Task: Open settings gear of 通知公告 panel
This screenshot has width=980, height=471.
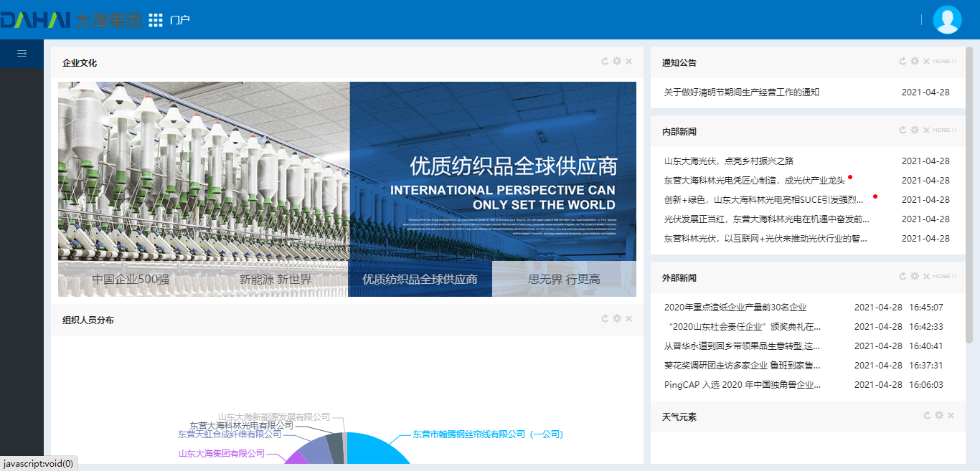Action: [x=915, y=62]
